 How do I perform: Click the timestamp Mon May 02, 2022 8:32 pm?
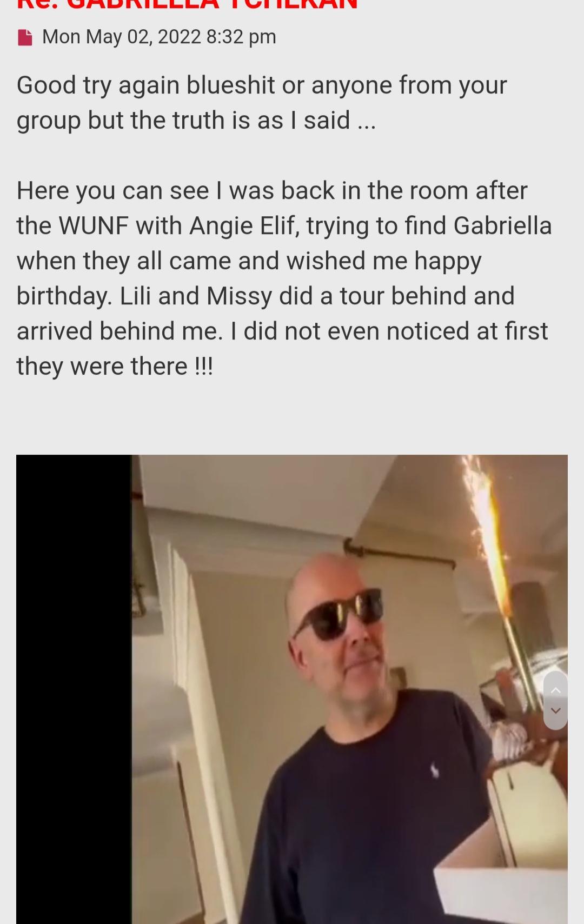point(159,37)
